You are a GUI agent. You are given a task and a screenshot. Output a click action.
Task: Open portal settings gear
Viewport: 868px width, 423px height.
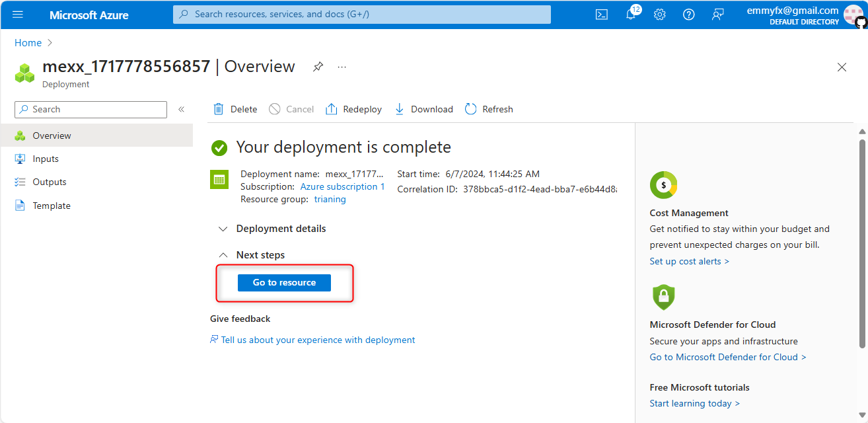[x=659, y=15]
